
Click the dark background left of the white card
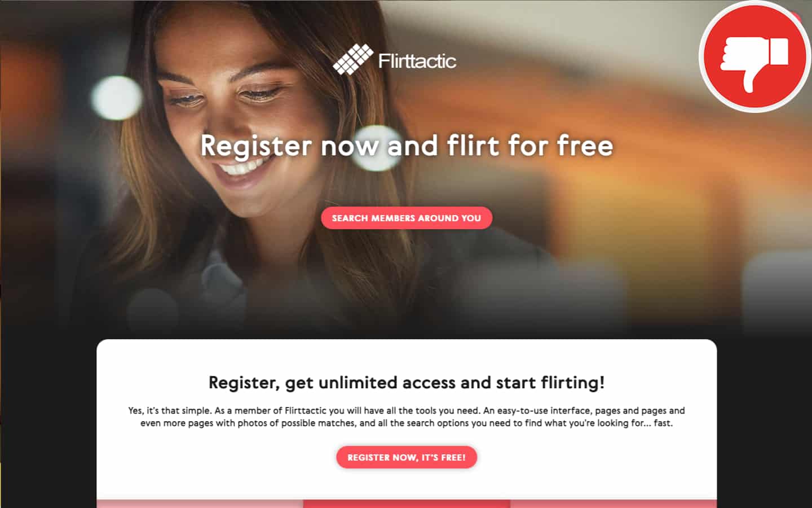coord(48,423)
